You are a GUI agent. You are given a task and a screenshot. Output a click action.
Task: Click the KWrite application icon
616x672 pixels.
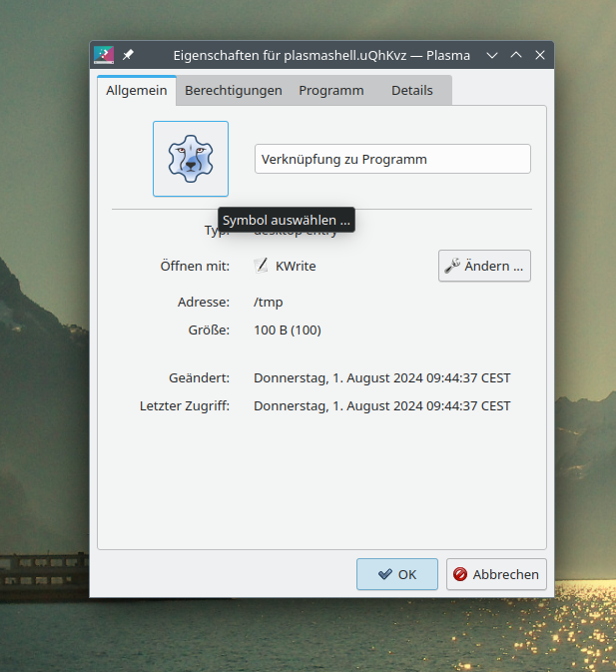pos(261,266)
